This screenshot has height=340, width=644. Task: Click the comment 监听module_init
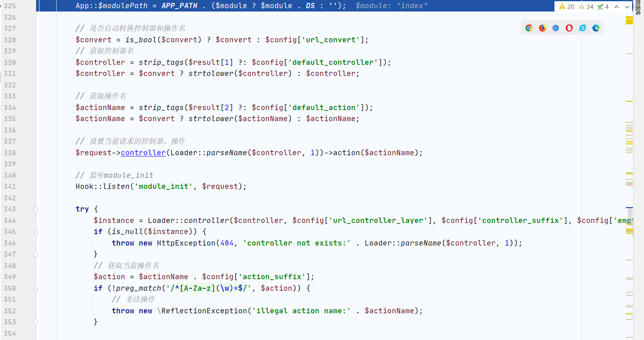click(x=115, y=175)
